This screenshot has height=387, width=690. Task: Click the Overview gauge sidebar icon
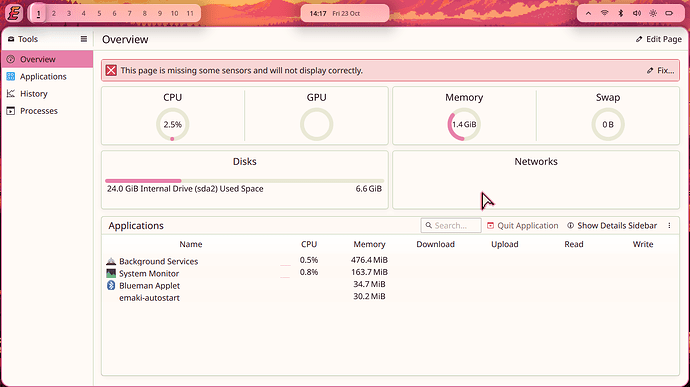coord(11,59)
